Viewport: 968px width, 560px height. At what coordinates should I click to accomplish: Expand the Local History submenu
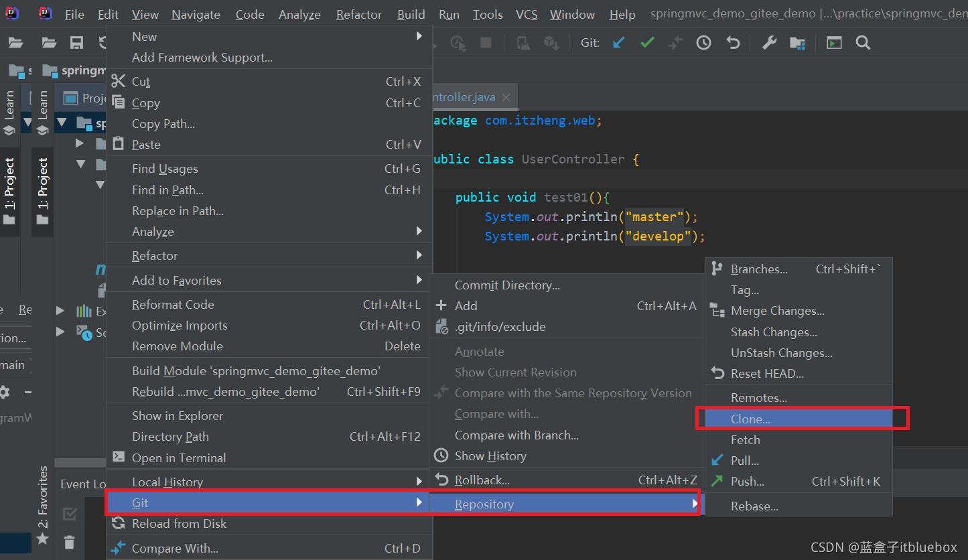(x=269, y=482)
